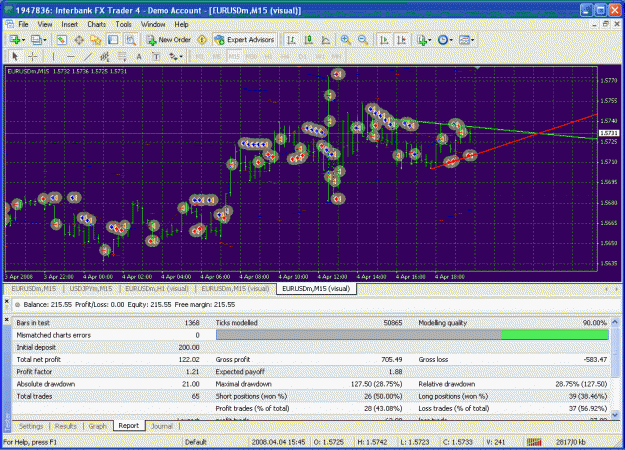Image resolution: width=625 pixels, height=450 pixels.
Task: Select the Horizontal Line drawing tool
Action: [x=71, y=57]
